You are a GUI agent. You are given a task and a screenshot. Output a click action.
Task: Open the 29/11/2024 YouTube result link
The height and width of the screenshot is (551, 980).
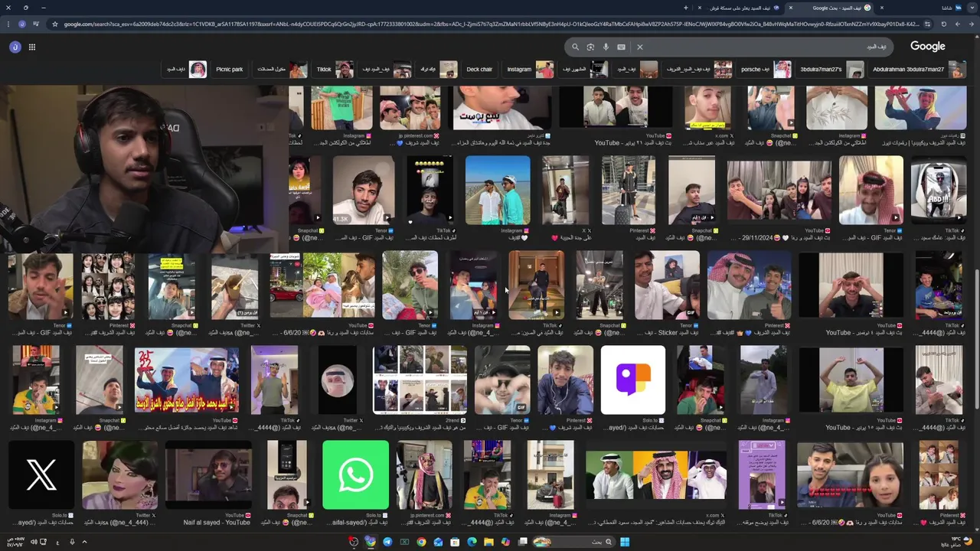coord(779,238)
